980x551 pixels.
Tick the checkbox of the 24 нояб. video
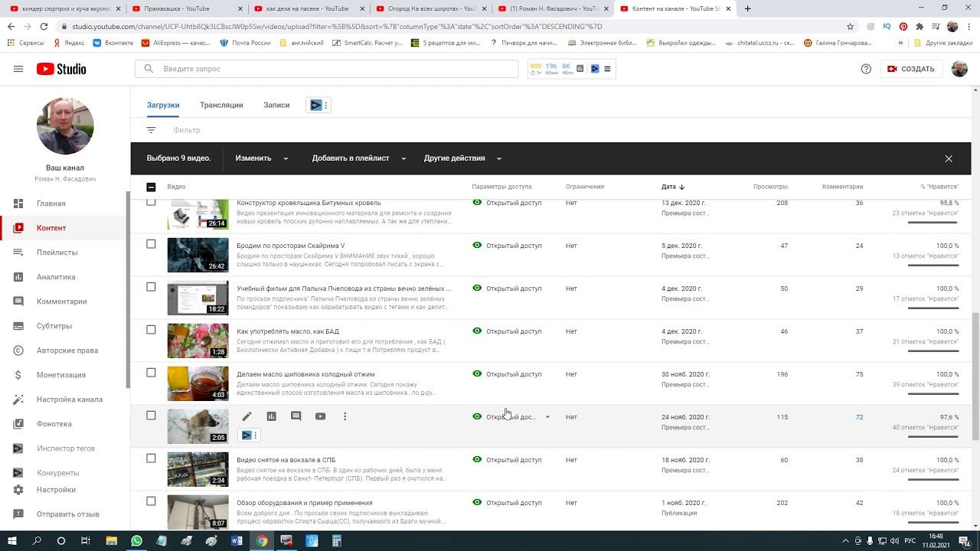point(151,416)
